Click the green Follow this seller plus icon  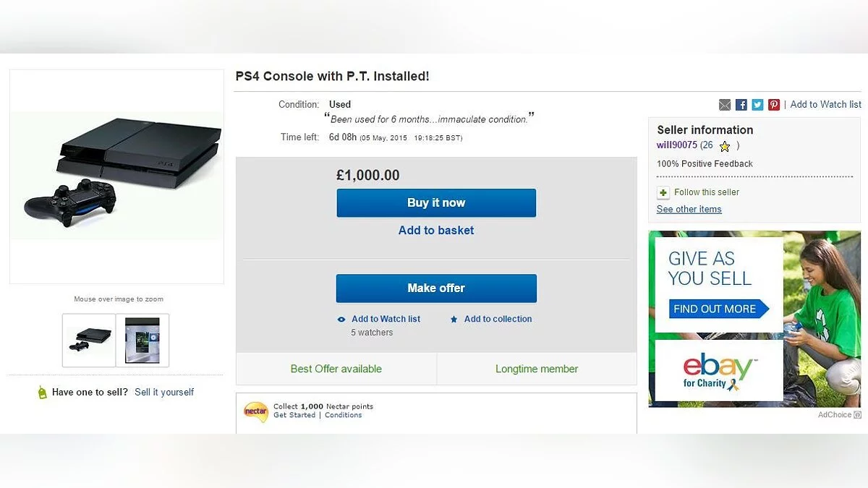point(663,192)
